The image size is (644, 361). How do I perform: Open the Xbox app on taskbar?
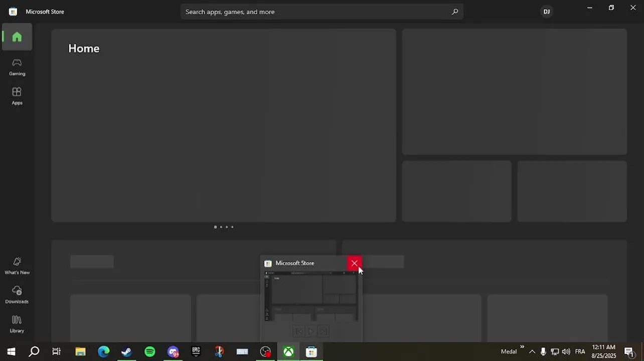pyautogui.click(x=288, y=352)
